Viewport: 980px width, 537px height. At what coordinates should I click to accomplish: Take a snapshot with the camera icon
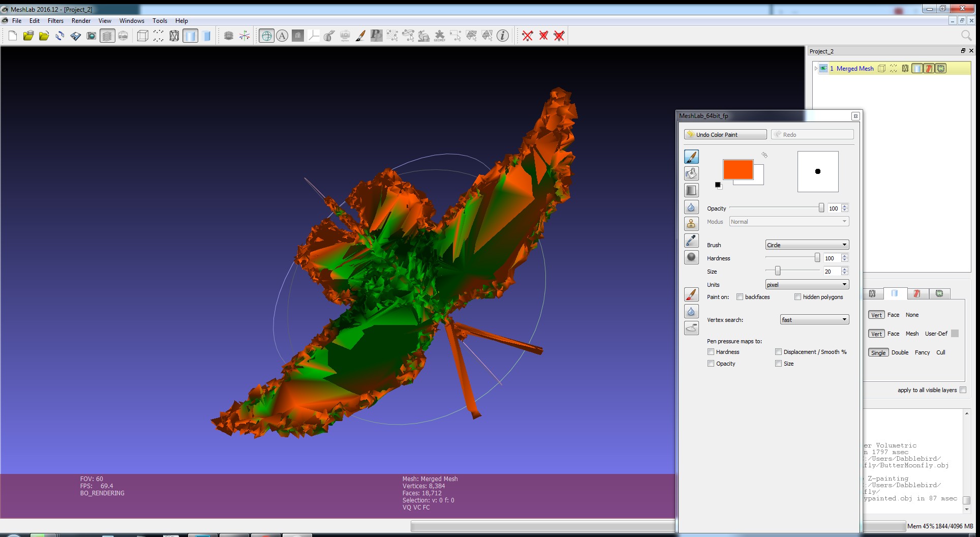(x=91, y=36)
